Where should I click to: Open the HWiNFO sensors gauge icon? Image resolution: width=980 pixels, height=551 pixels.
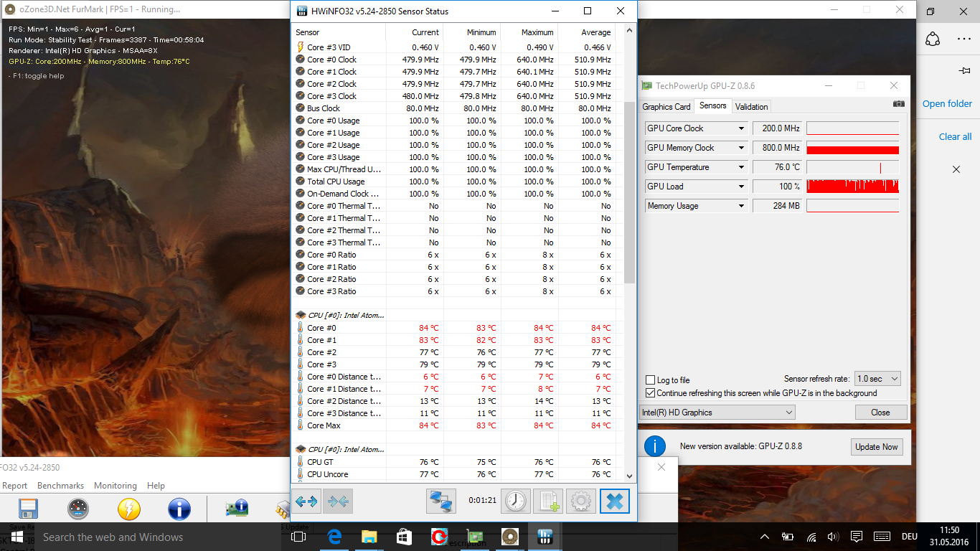pyautogui.click(x=78, y=509)
